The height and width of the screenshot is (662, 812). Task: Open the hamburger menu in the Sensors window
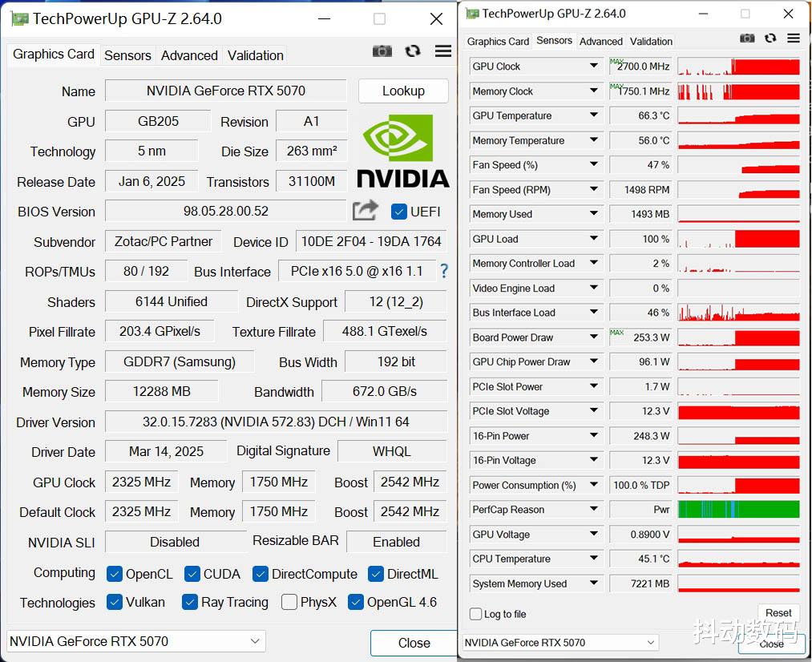tap(794, 38)
